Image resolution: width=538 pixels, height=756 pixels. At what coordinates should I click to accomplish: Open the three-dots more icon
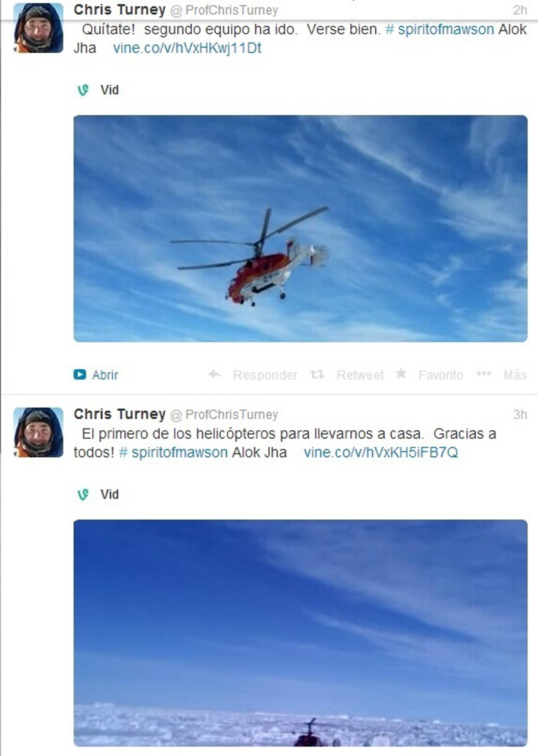pos(484,374)
